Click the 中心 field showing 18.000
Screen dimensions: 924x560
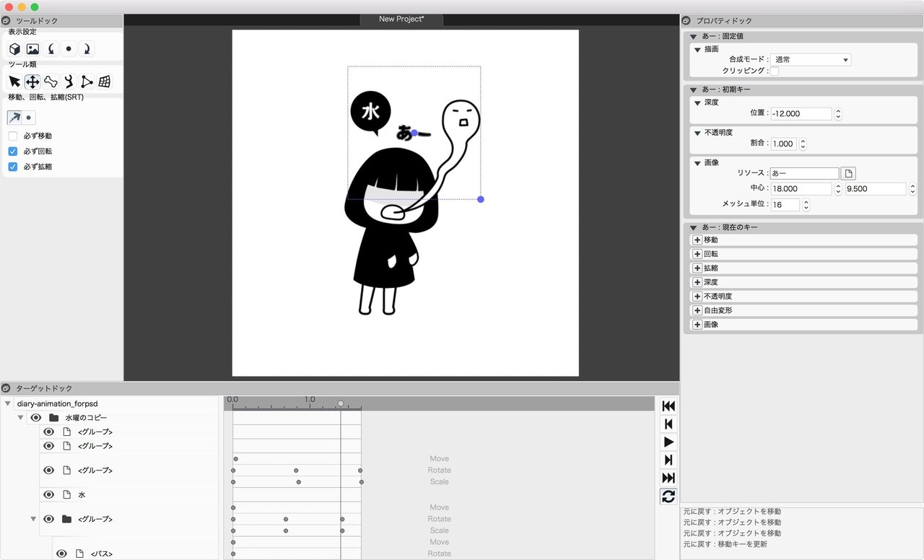click(801, 189)
